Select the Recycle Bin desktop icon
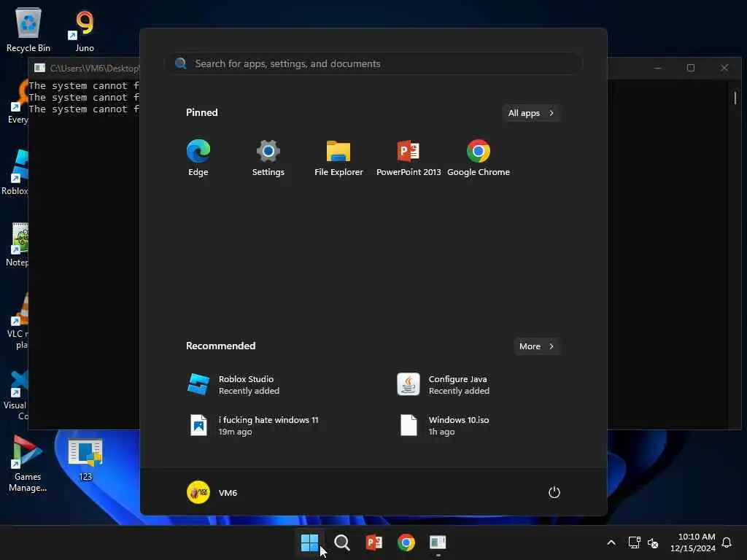 coord(28,29)
